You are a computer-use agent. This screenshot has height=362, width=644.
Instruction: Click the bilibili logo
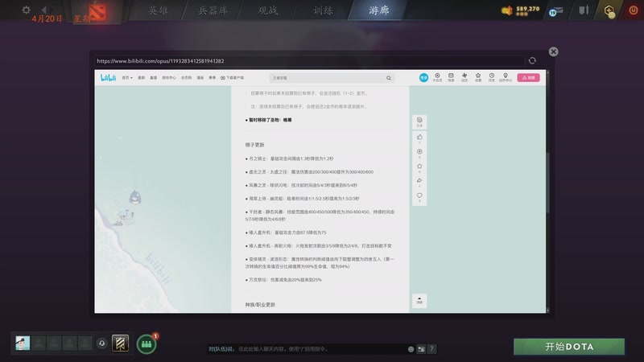pos(109,77)
